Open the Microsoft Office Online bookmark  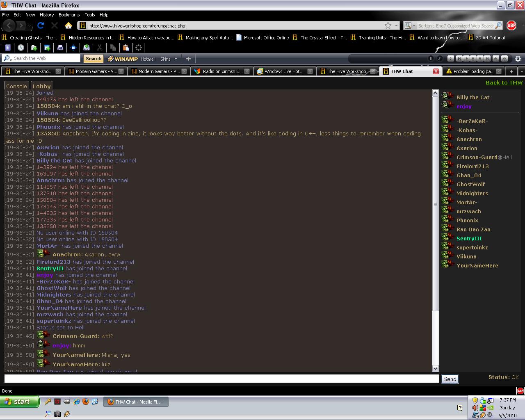click(x=262, y=37)
